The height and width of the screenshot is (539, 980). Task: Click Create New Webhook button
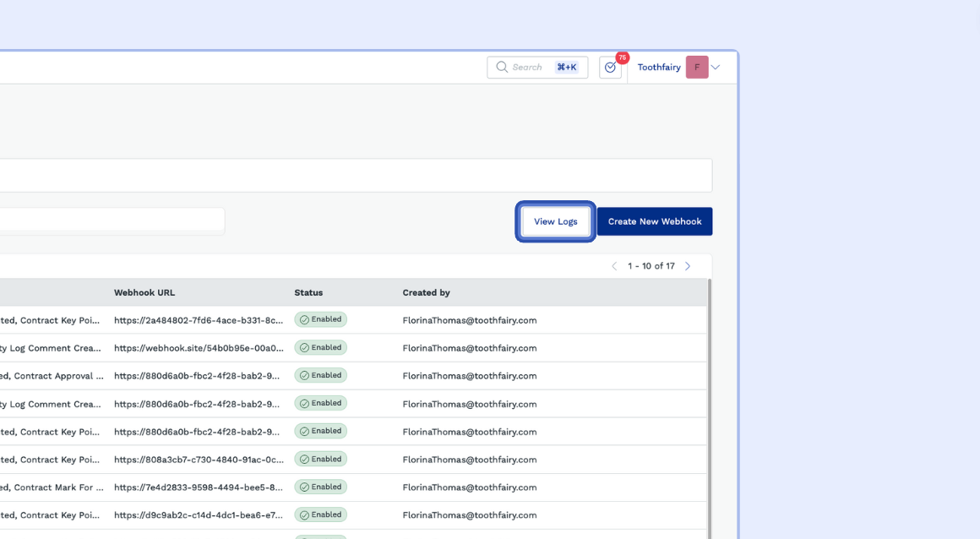pyautogui.click(x=655, y=221)
